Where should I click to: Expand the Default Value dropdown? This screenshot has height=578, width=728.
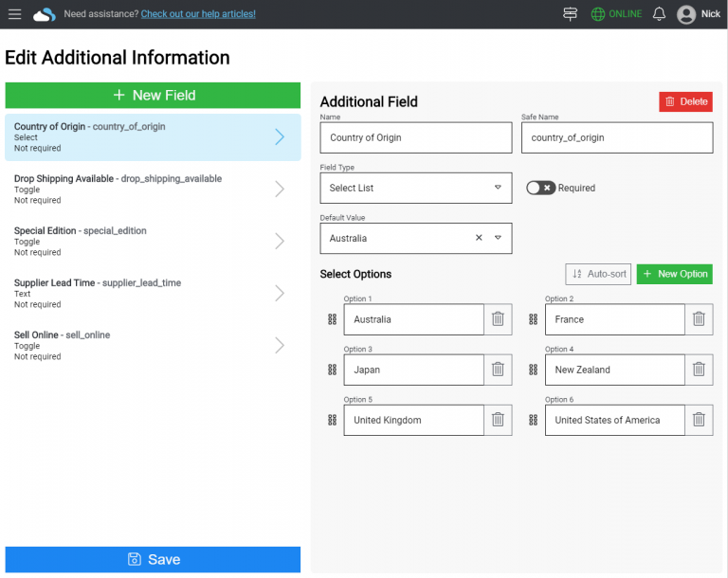point(498,238)
